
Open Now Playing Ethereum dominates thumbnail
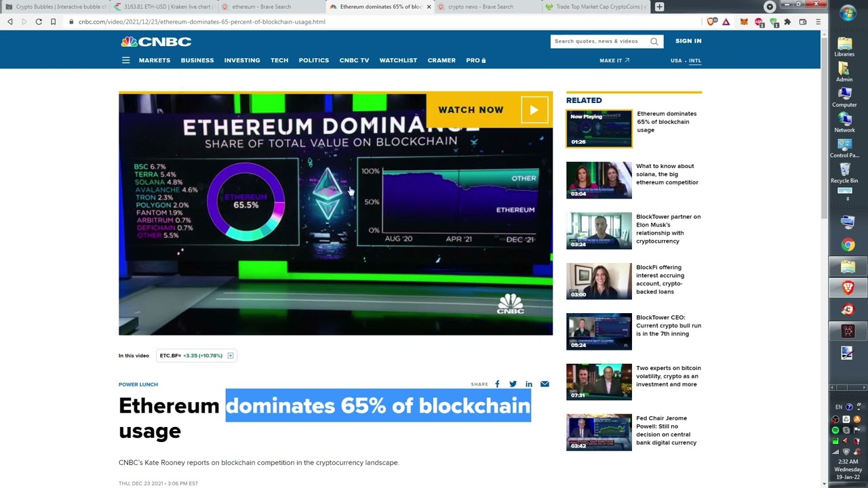coord(599,129)
